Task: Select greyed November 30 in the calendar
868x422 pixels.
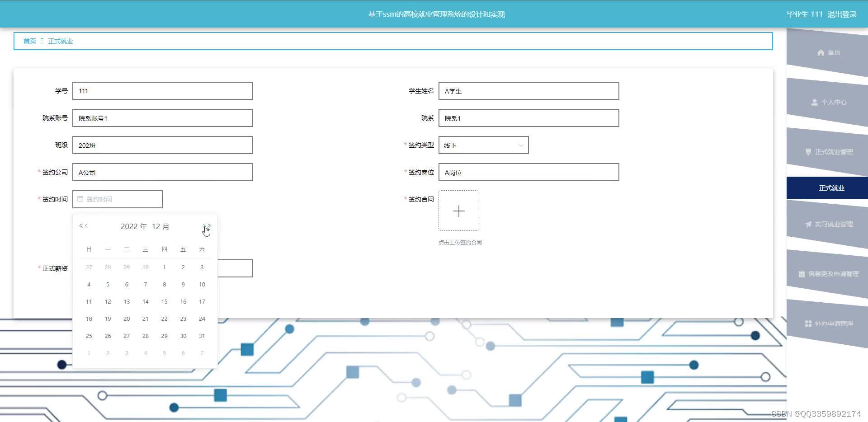Action: (146, 267)
